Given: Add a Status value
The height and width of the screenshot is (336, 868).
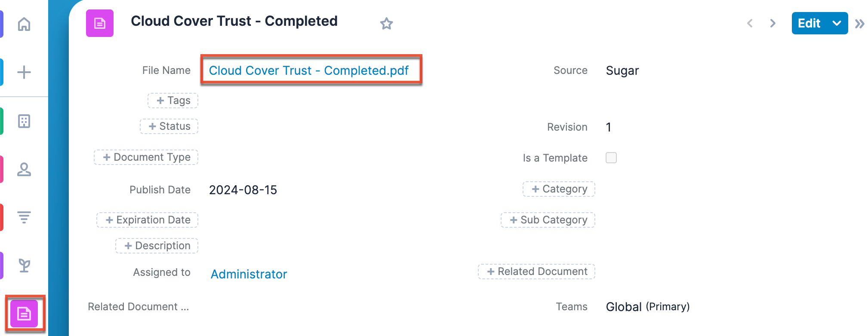Looking at the screenshot, I should [169, 126].
